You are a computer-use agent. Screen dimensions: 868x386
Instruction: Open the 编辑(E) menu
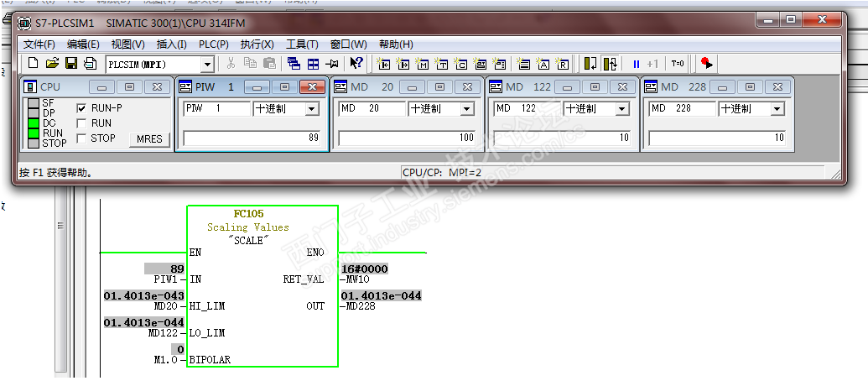83,44
